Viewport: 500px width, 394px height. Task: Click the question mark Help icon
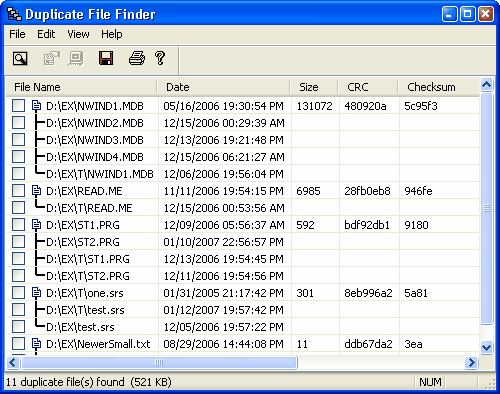[160, 58]
